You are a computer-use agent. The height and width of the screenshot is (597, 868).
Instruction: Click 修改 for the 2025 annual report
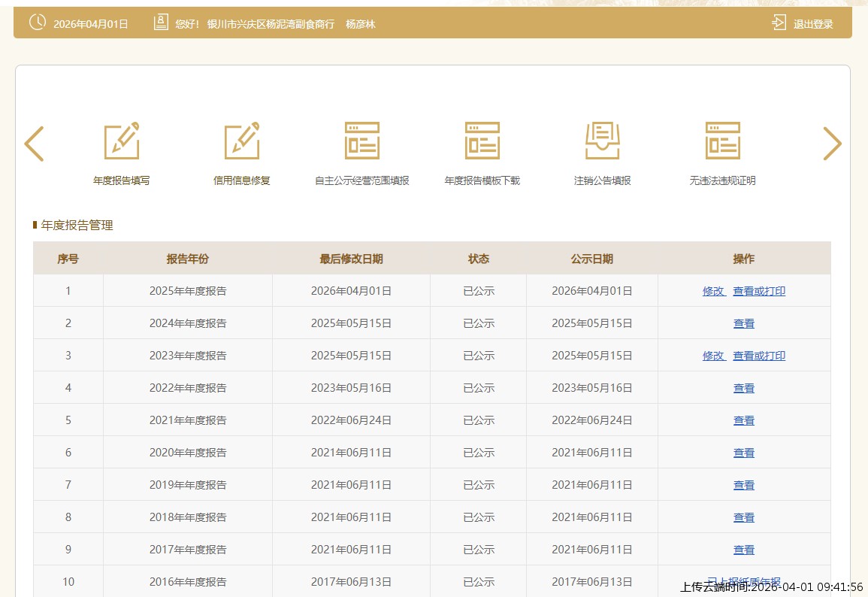point(713,291)
